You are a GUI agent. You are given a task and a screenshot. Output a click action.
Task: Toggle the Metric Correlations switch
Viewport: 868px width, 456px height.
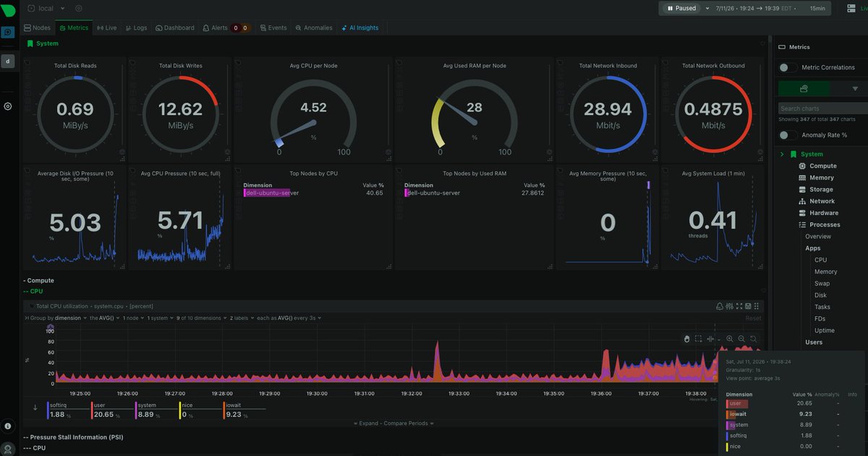pos(788,67)
